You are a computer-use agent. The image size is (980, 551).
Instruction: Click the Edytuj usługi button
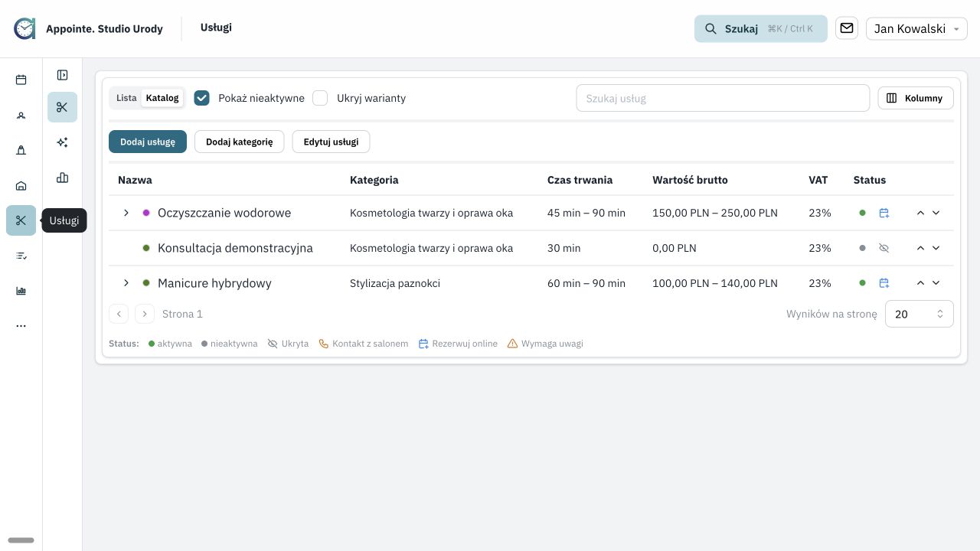point(331,142)
